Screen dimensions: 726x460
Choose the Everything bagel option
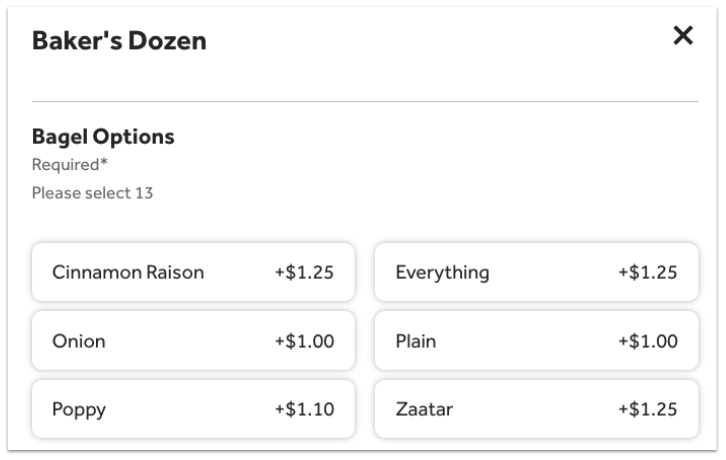pyautogui.click(x=536, y=272)
